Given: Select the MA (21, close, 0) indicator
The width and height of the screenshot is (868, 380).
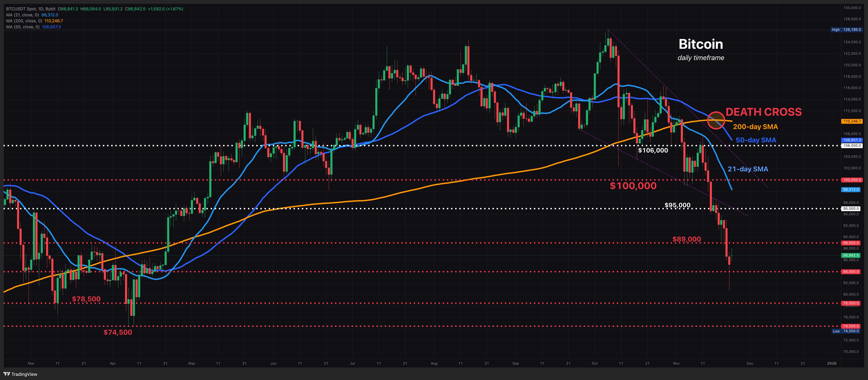Looking at the screenshot, I should (x=22, y=15).
